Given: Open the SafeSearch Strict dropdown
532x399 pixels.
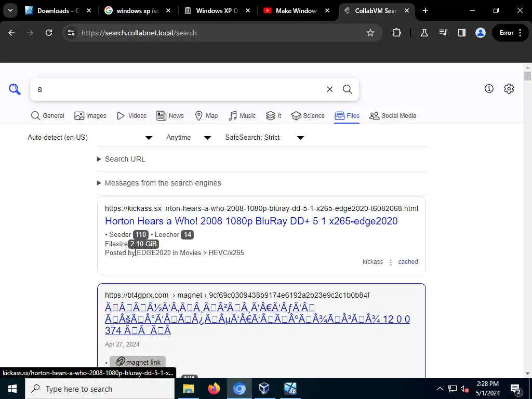Looking at the screenshot, I should [x=264, y=137].
